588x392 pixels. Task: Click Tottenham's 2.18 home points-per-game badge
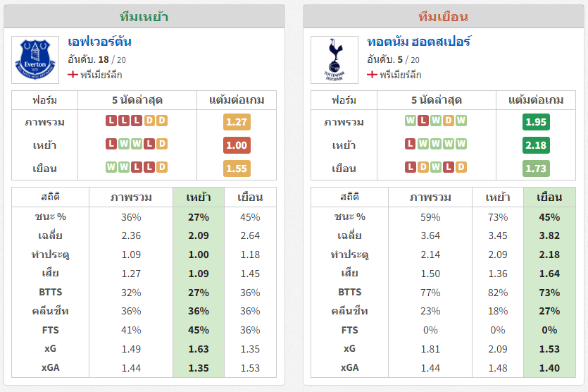(x=536, y=145)
